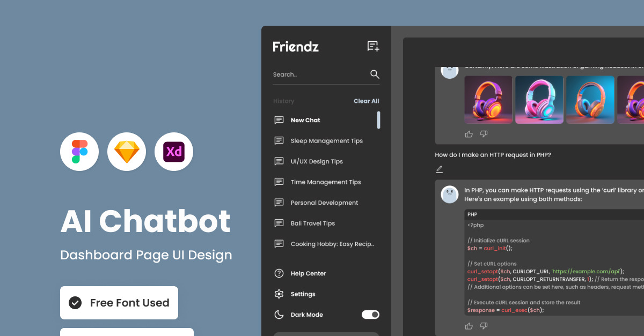The height and width of the screenshot is (336, 644).
Task: Click the history list scrollbar handle
Action: [x=379, y=120]
